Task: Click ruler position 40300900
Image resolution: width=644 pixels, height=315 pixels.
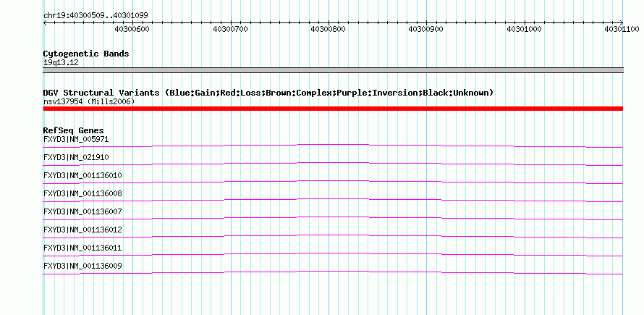Action: [x=425, y=29]
